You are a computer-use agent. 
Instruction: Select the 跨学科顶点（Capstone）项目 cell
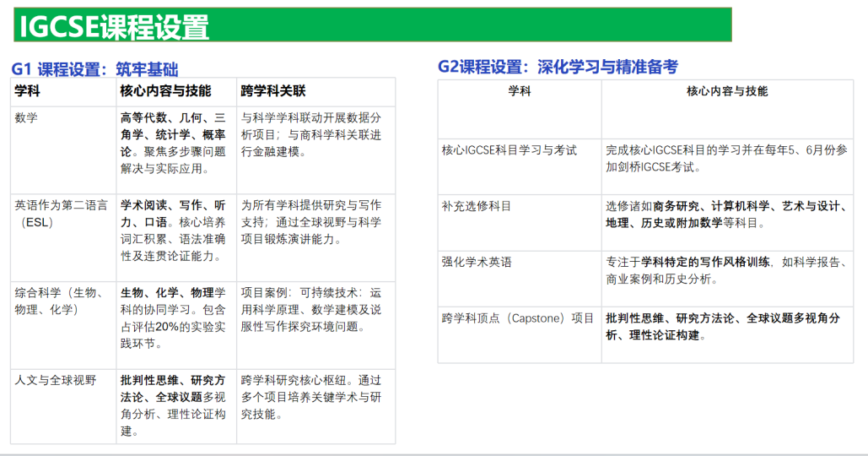click(520, 334)
